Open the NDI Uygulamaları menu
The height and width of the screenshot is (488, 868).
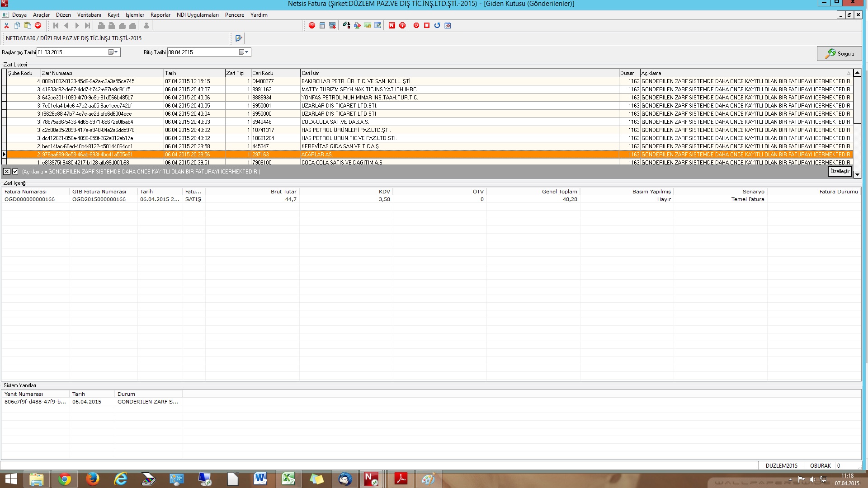(x=198, y=15)
